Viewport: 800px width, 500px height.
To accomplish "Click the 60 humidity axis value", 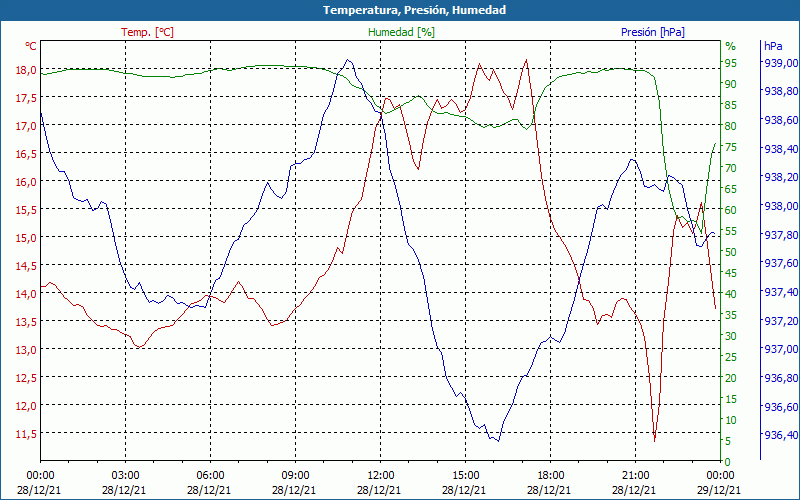I will [x=731, y=210].
